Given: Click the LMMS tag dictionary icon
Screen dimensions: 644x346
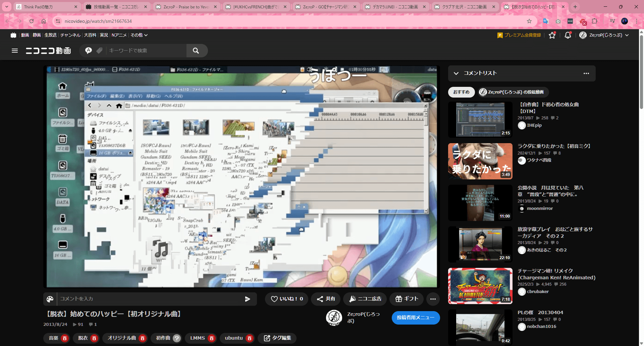Looking at the screenshot, I should tap(212, 338).
